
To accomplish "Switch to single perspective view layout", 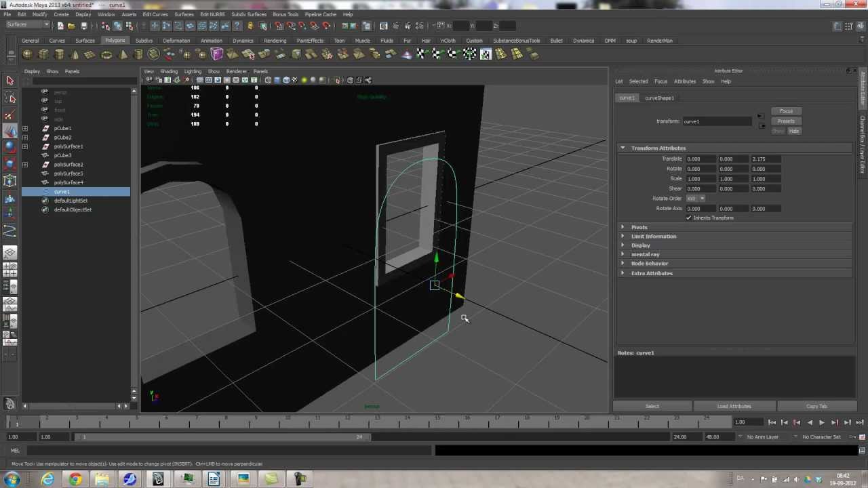I will (x=10, y=253).
